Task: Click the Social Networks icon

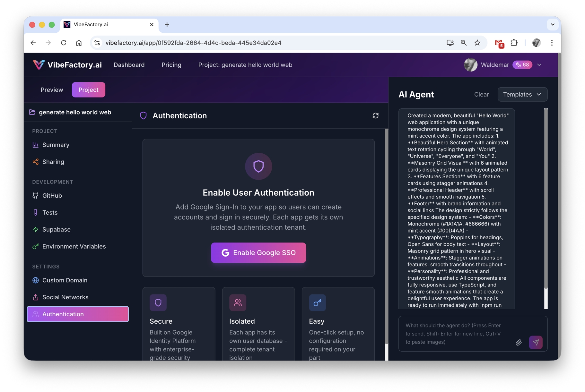Action: [35, 297]
